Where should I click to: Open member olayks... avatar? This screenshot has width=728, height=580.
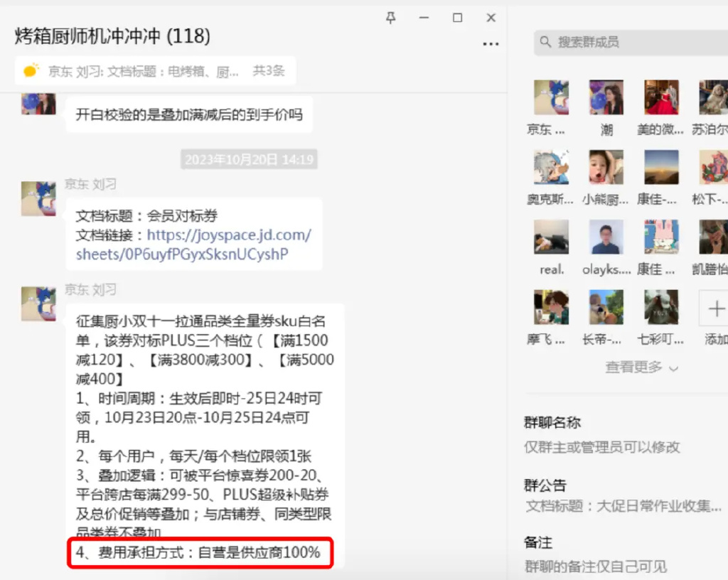tap(606, 237)
